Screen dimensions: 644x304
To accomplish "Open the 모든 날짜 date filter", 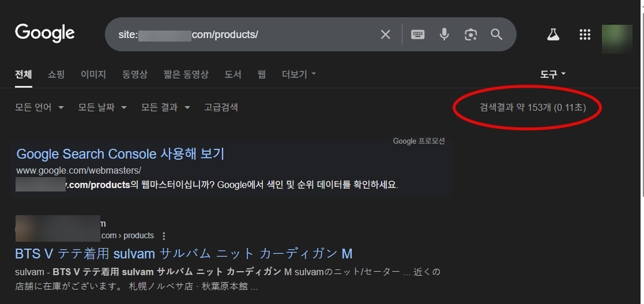I will (102, 108).
